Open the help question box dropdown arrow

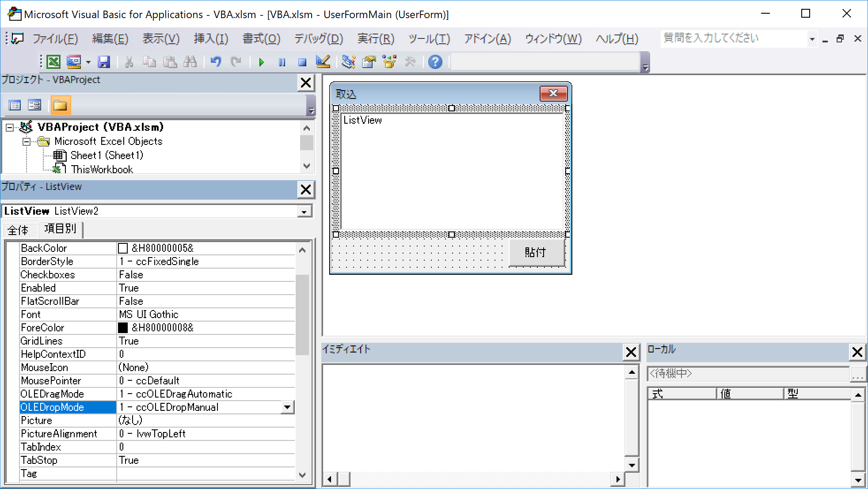(812, 39)
